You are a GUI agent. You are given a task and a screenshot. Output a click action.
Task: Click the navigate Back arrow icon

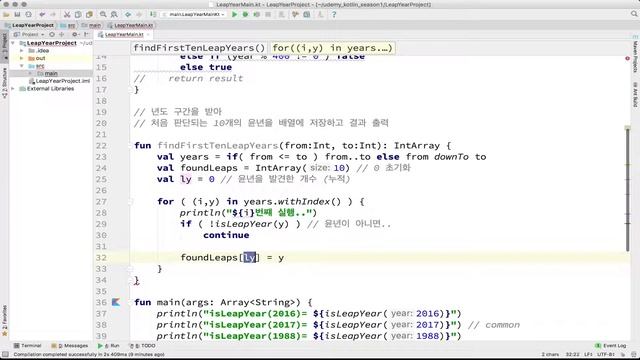[x=128, y=14]
